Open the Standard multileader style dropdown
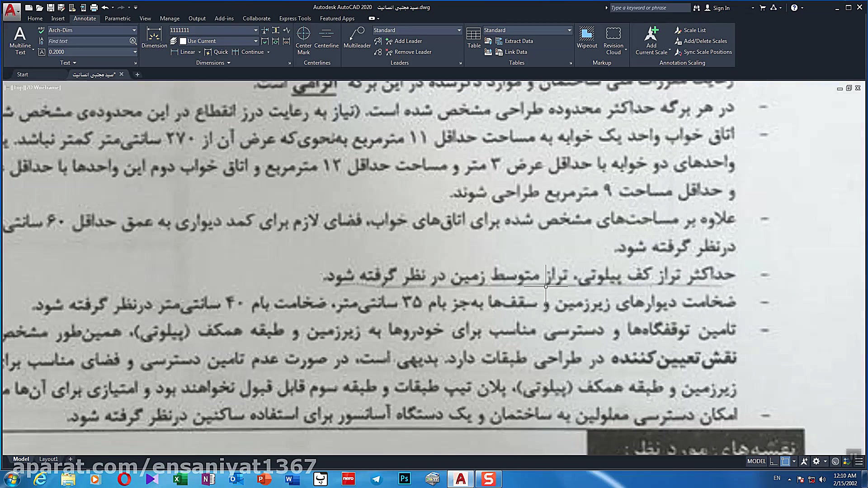Image resolution: width=868 pixels, height=488 pixels. tap(458, 30)
